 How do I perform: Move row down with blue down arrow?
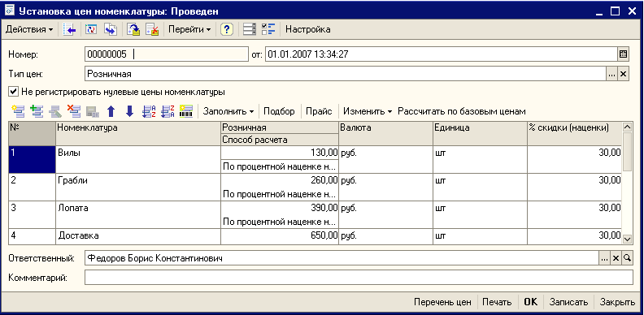tap(130, 111)
